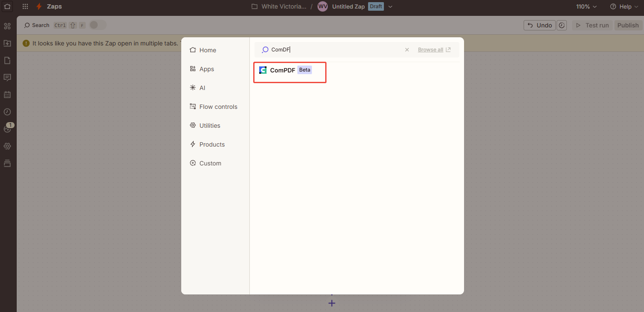The width and height of the screenshot is (644, 312).
Task: Clear the search with the X icon
Action: pos(407,49)
